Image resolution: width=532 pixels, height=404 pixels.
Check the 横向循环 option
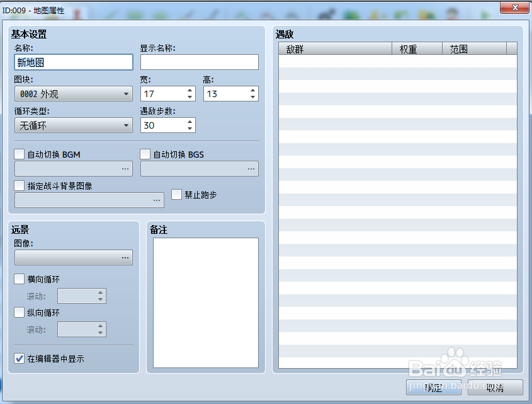coord(18,279)
